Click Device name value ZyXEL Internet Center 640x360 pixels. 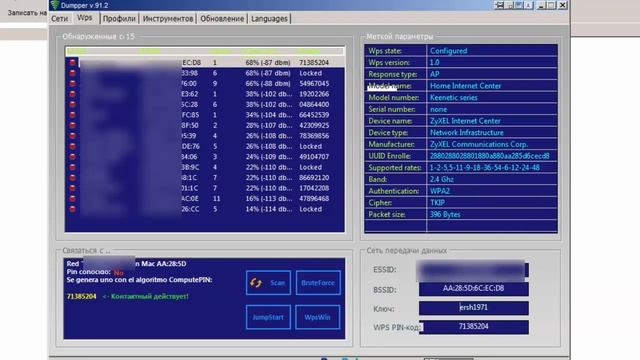coord(465,121)
